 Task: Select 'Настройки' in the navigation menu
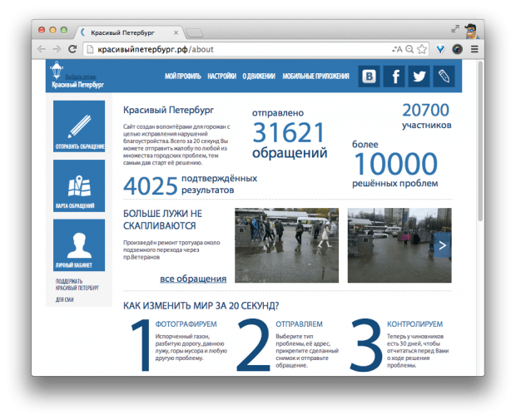(221, 77)
